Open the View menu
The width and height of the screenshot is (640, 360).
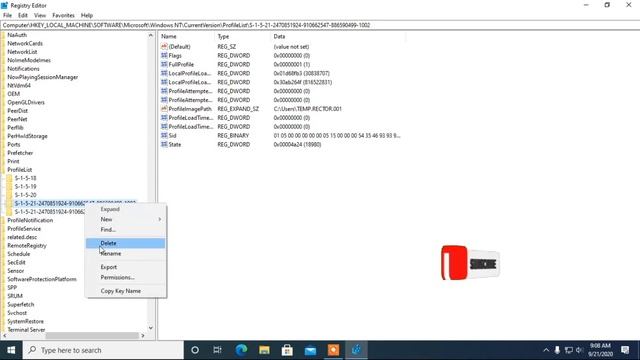(x=40, y=15)
